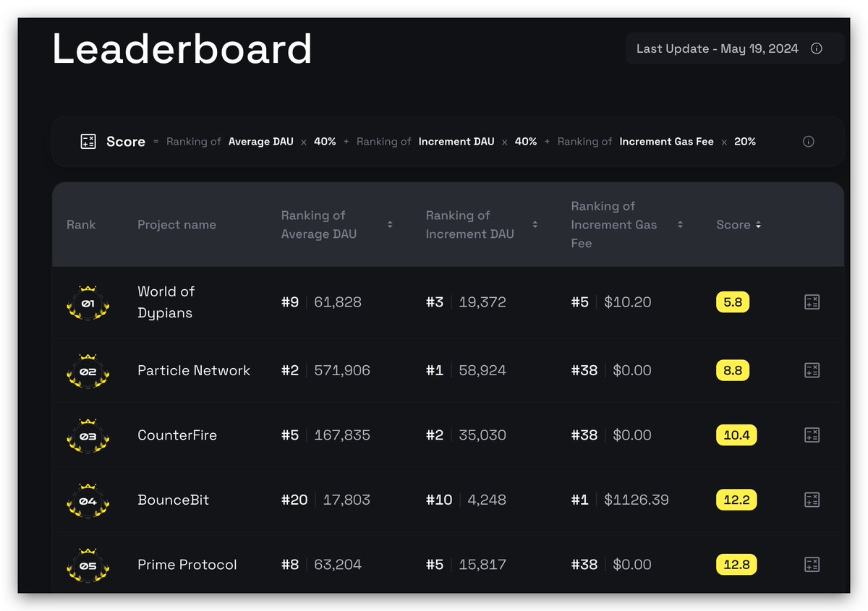Open the Particle Network project
This screenshot has width=868, height=611.
(x=194, y=370)
